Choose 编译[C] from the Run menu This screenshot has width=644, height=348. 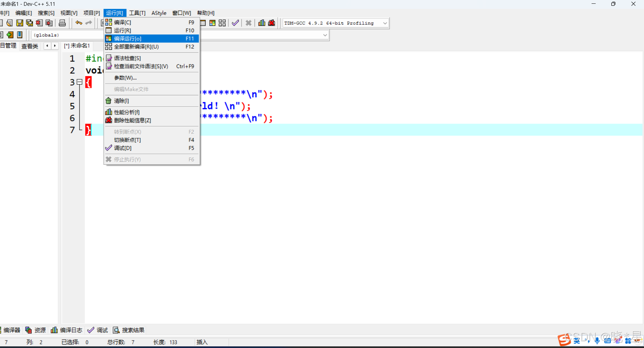[151, 22]
